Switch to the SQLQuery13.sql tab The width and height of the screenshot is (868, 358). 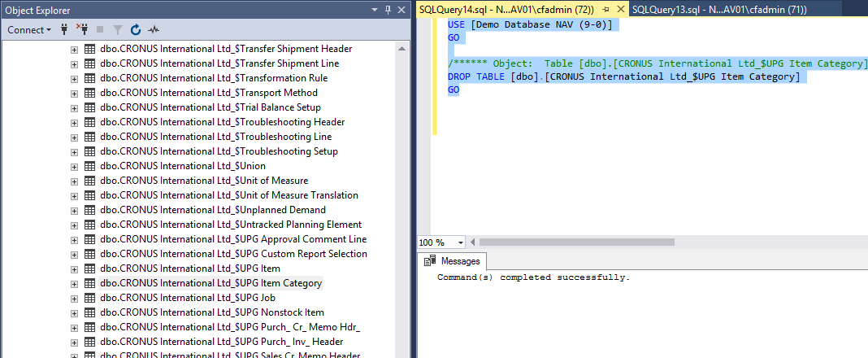[719, 10]
